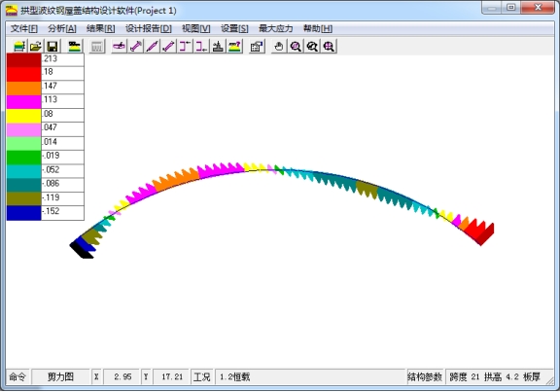The width and height of the screenshot is (560, 392).
Task: Click the new project layered icon
Action: (19, 47)
